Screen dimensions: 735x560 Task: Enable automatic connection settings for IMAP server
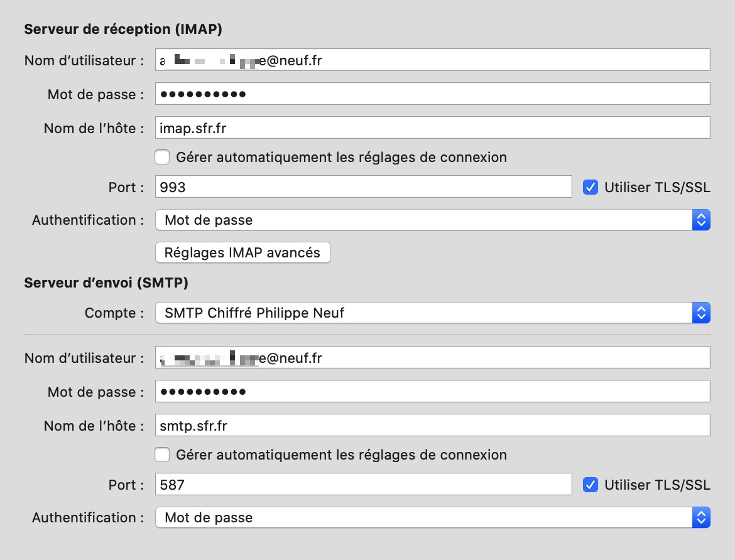[x=162, y=157]
